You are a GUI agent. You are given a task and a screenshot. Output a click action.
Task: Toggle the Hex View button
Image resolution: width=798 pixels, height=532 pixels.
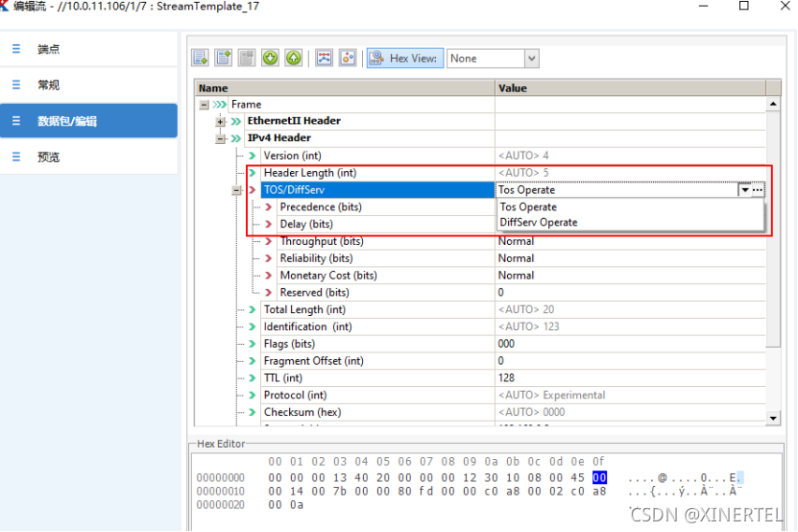[x=405, y=58]
